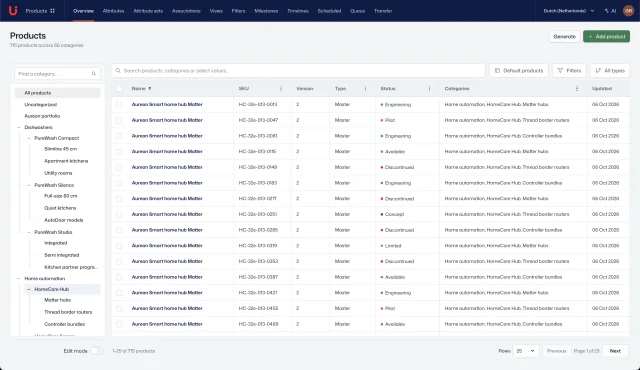Select the Slimline 45 cm category

point(60,149)
